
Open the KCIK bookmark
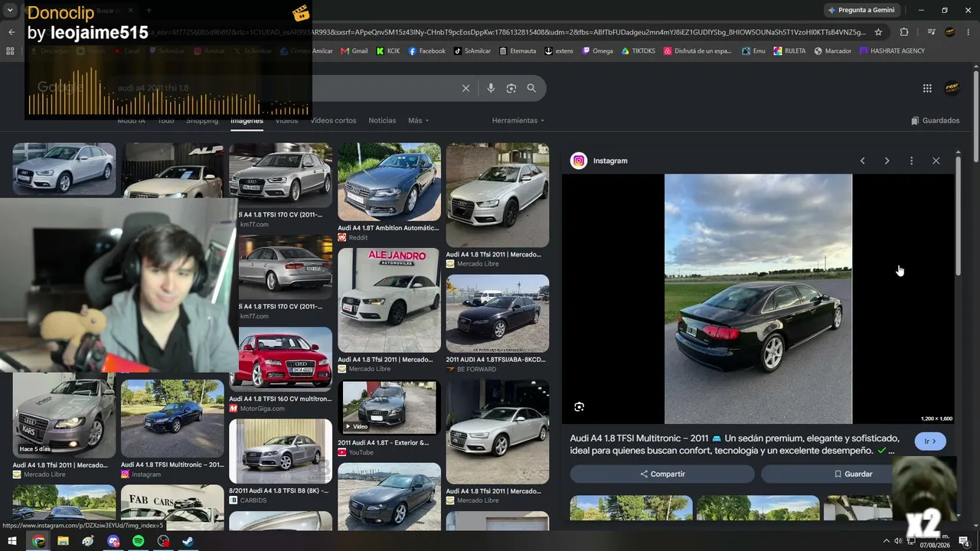[x=387, y=51]
